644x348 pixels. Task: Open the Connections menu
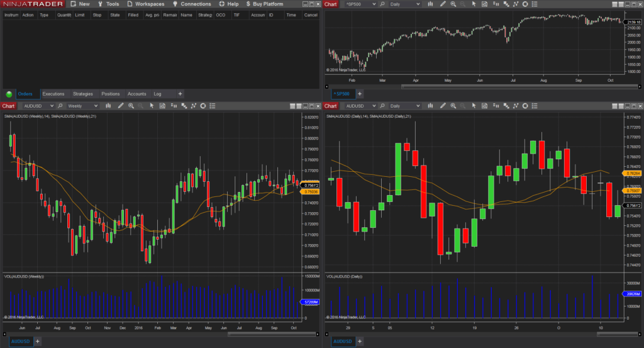point(192,4)
